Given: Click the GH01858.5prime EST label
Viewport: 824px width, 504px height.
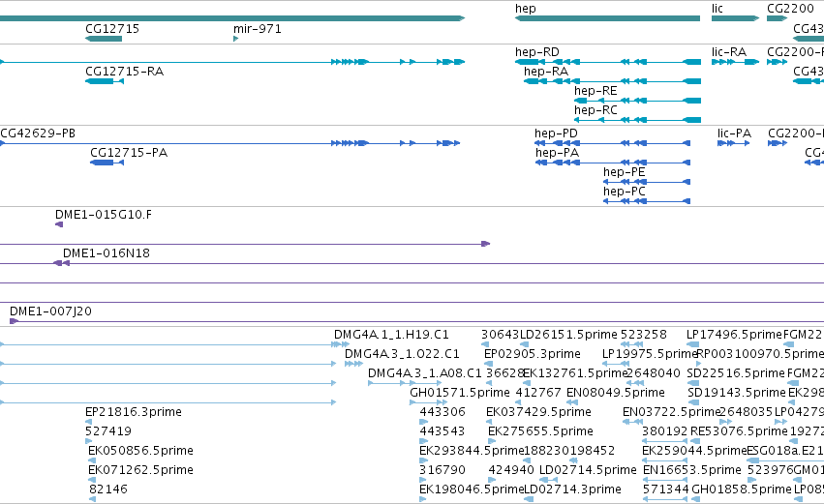Looking at the screenshot, I should (x=742, y=489).
